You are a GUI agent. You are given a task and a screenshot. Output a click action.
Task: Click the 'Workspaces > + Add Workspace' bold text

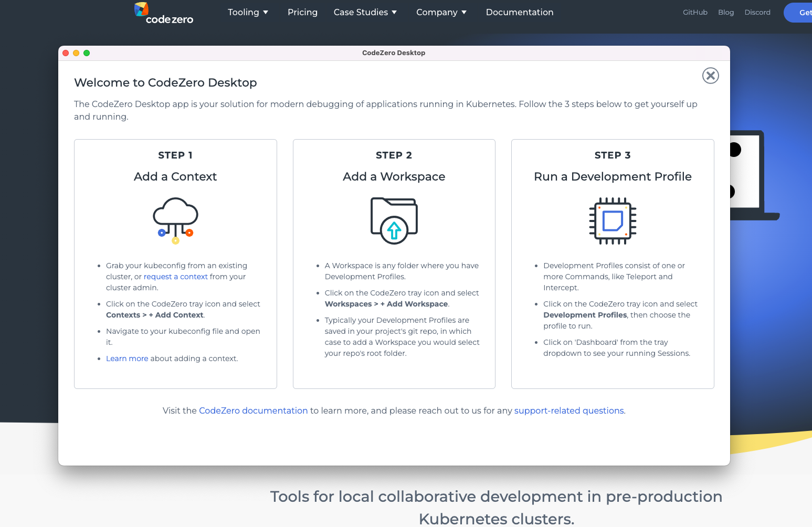[x=386, y=304]
